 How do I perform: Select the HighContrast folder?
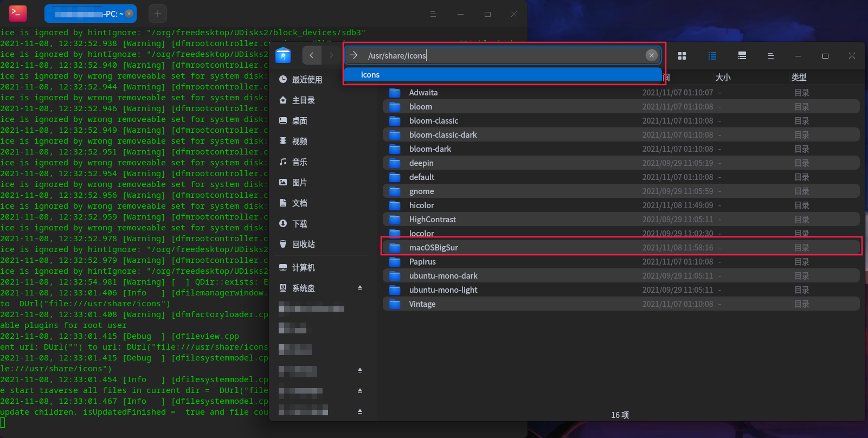(621, 220)
